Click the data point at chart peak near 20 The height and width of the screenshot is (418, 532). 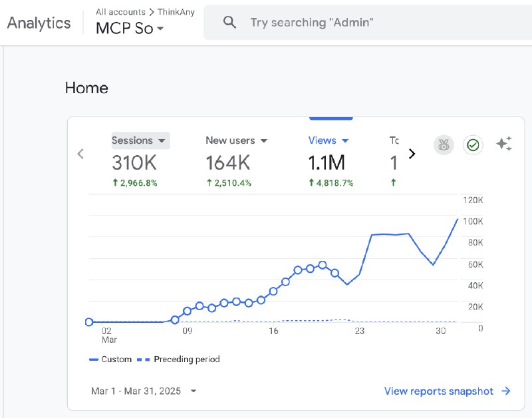coord(323,265)
